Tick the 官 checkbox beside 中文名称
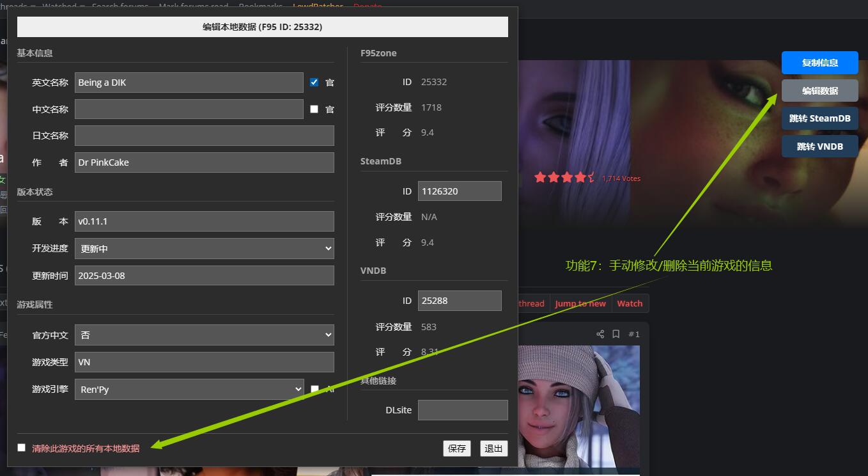The height and width of the screenshot is (476, 868). (314, 109)
